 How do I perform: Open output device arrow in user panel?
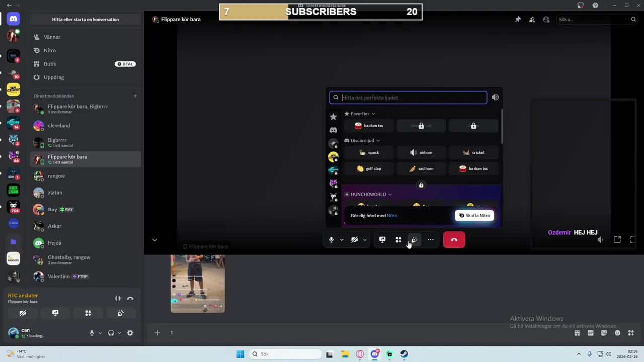(x=119, y=333)
